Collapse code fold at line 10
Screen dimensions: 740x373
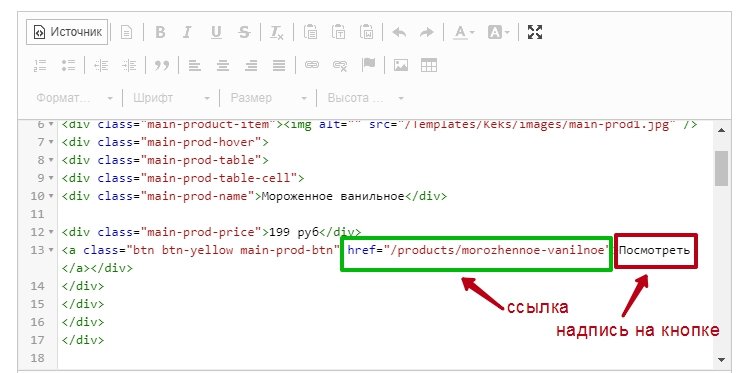(x=51, y=196)
